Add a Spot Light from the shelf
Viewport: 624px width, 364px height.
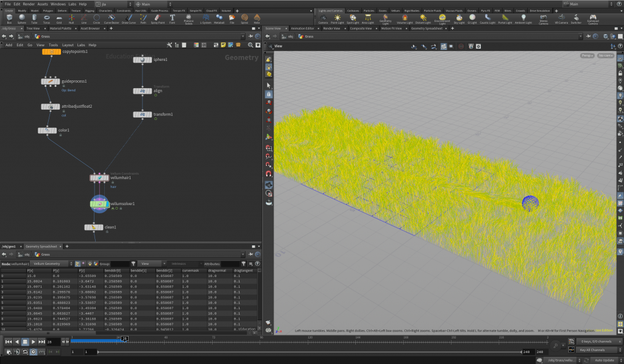(353, 19)
